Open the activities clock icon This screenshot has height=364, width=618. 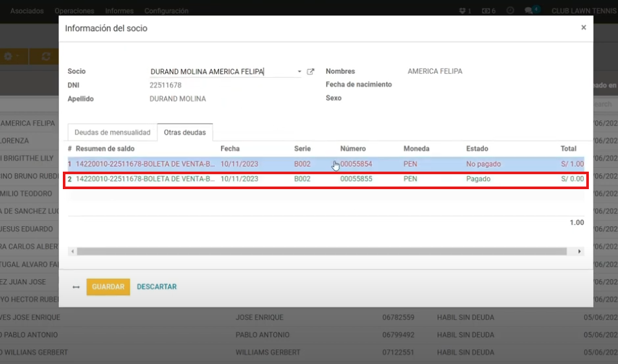point(510,11)
